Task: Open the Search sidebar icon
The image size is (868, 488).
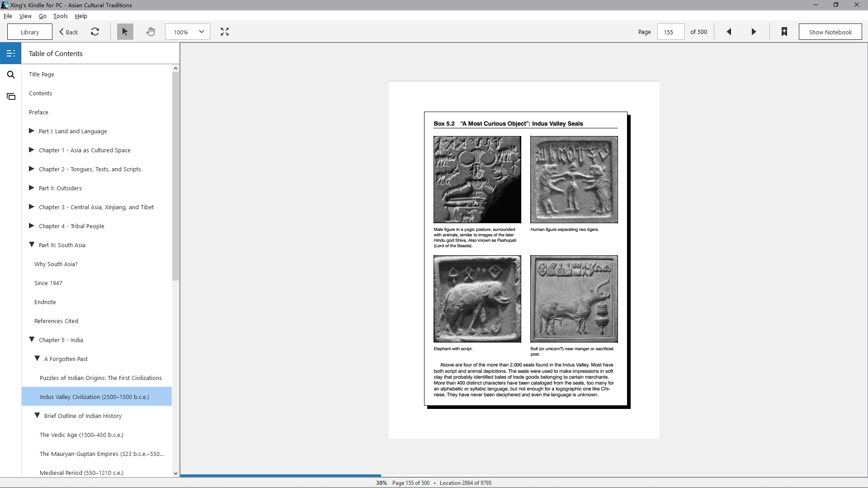Action: 11,75
